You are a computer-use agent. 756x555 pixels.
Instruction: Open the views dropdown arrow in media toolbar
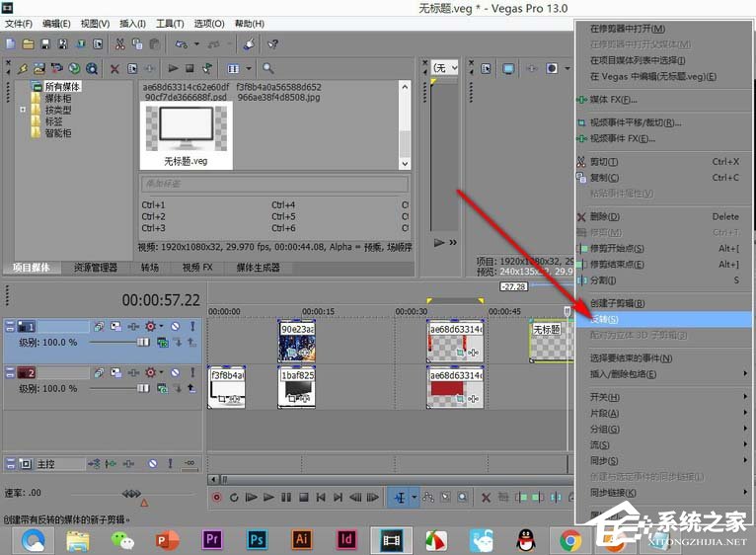coord(248,68)
